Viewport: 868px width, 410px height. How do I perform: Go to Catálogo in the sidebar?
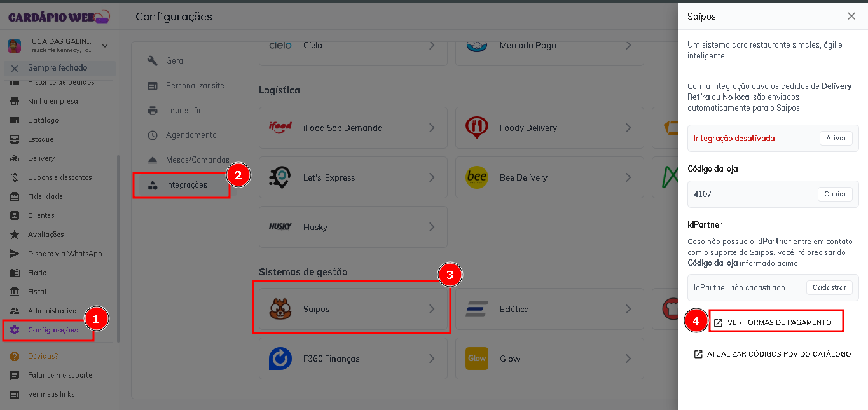coord(43,120)
